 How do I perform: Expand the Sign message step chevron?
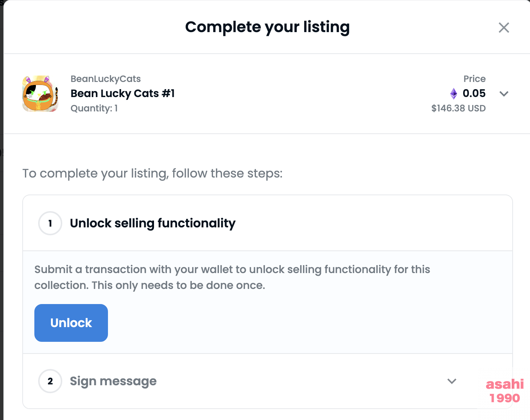point(452,381)
